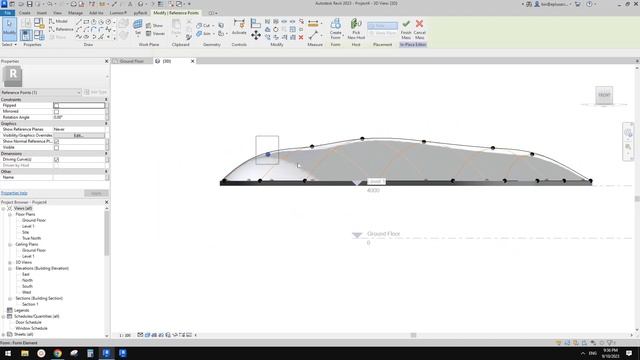Click the Align tool icon
The height and width of the screenshot is (360, 640).
256,23
